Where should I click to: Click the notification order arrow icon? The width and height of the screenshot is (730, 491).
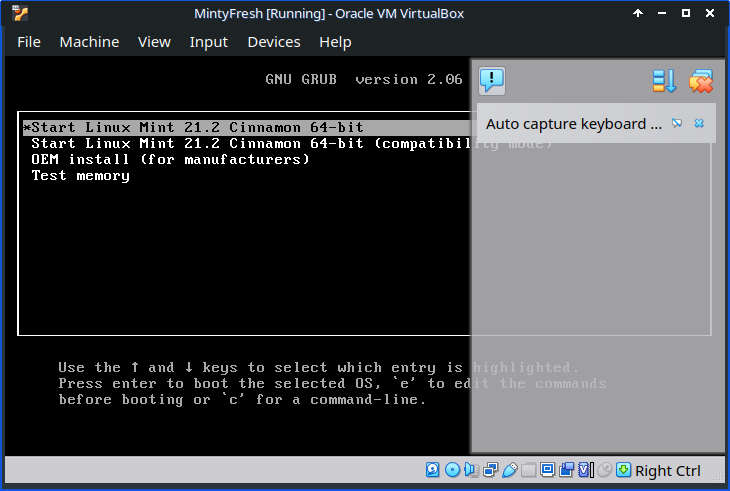[664, 81]
